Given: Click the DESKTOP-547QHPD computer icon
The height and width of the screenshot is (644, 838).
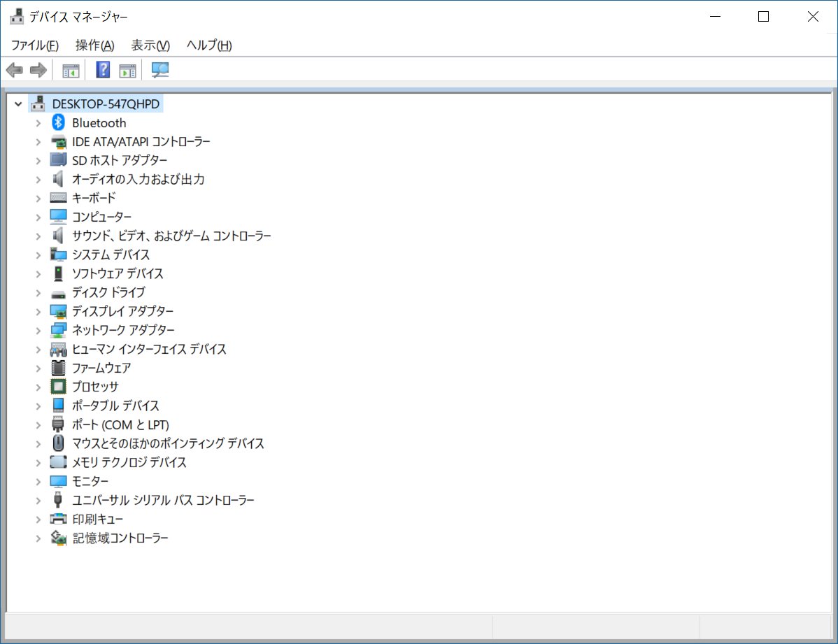Looking at the screenshot, I should tap(38, 103).
